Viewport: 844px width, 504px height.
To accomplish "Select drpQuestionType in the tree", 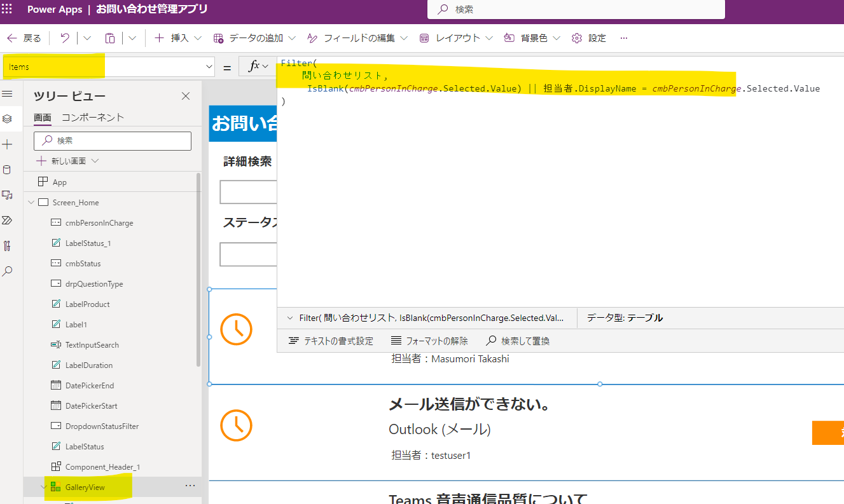I will (x=94, y=284).
